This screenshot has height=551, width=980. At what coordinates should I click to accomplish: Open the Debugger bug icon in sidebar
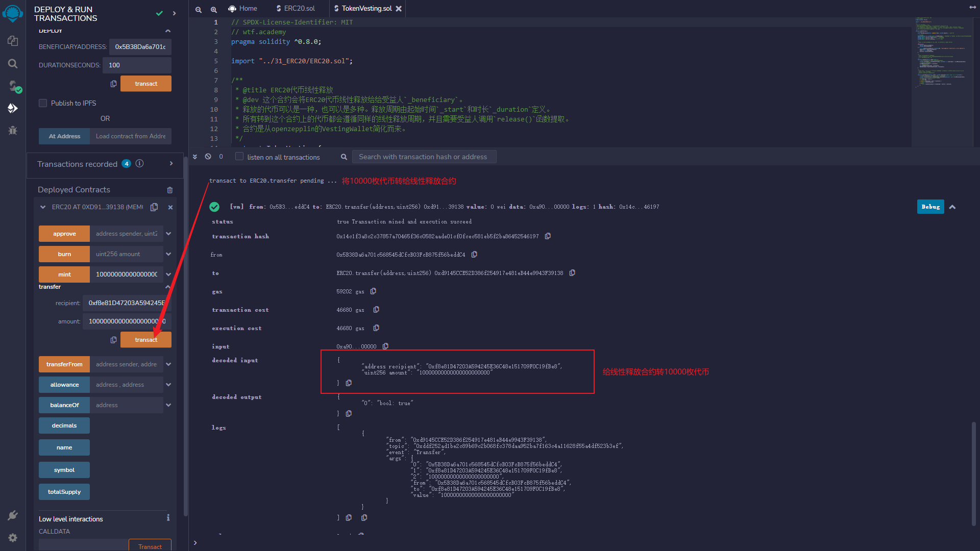[13, 131]
